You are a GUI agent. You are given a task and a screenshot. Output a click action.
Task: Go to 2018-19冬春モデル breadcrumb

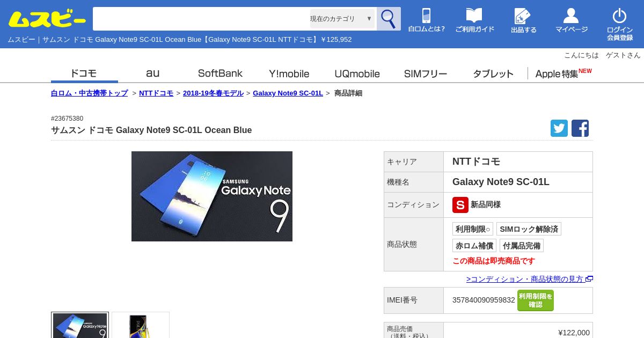click(x=213, y=93)
